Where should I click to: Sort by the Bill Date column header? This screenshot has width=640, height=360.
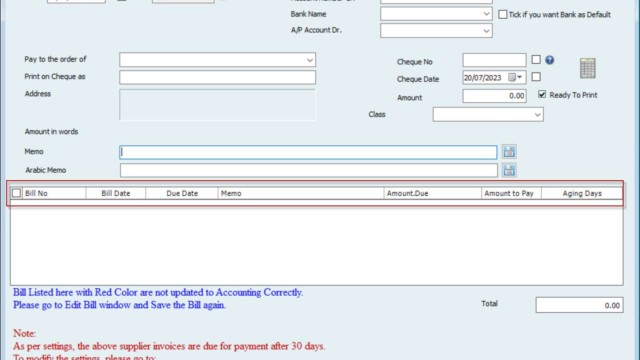[116, 193]
